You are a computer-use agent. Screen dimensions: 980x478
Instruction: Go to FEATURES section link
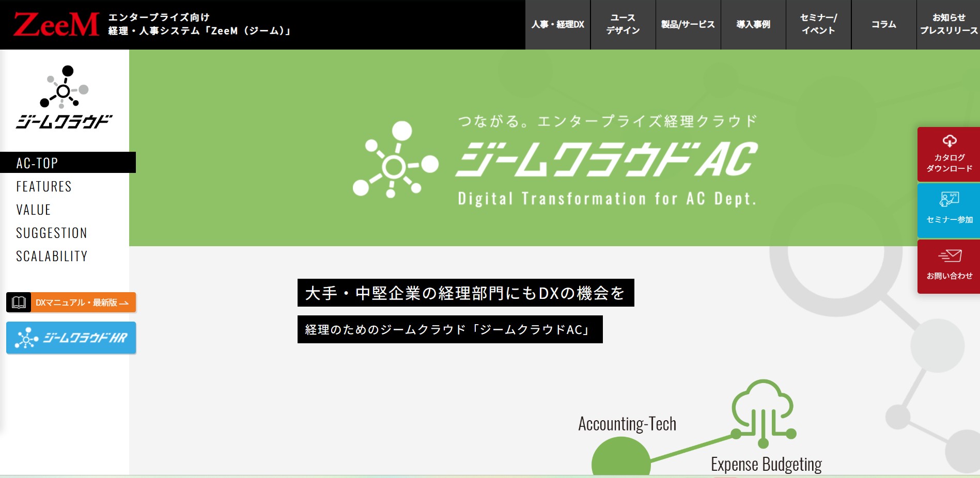[44, 186]
